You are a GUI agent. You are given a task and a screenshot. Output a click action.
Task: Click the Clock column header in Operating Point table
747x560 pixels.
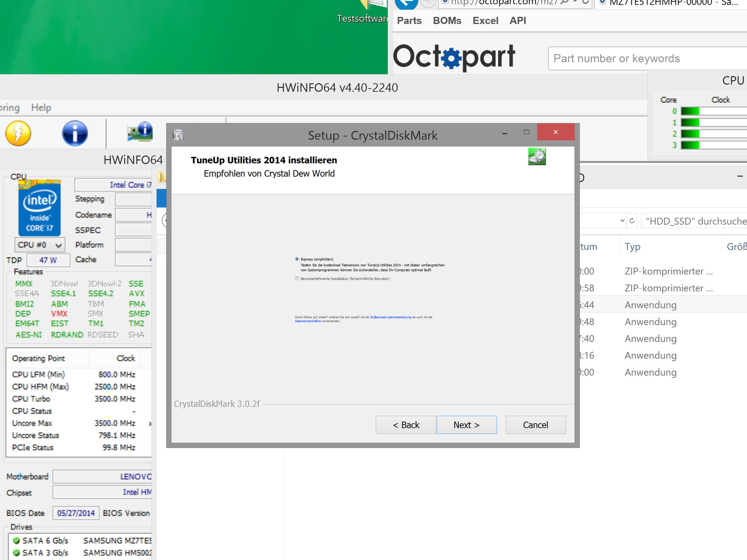coord(126,358)
